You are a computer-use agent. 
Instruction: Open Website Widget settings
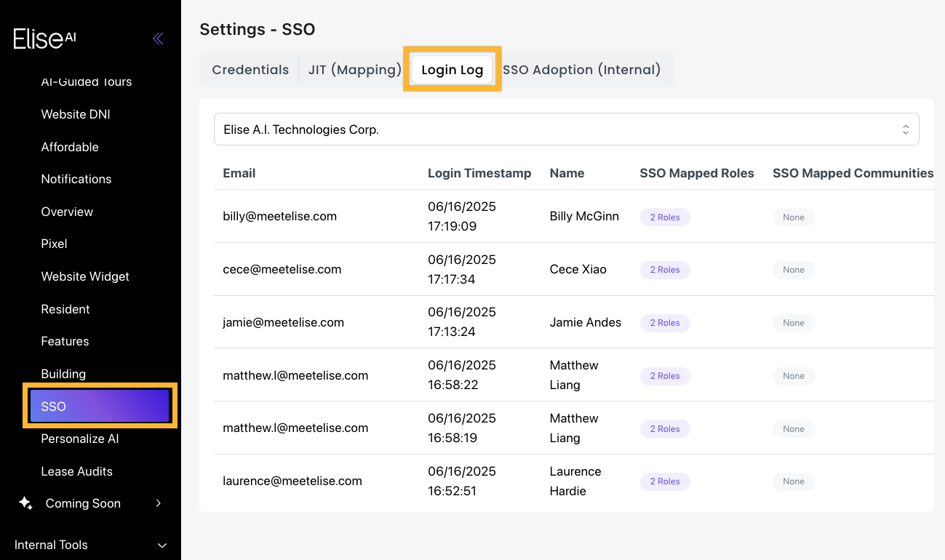85,276
